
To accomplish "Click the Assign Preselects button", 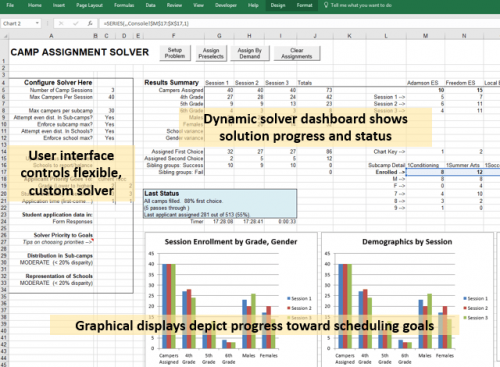I will click(211, 53).
